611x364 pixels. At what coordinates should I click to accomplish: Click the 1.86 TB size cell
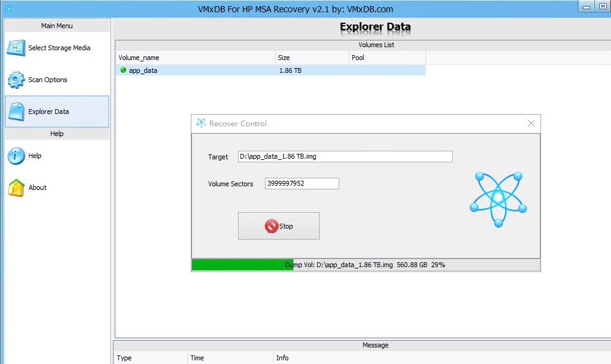point(290,70)
